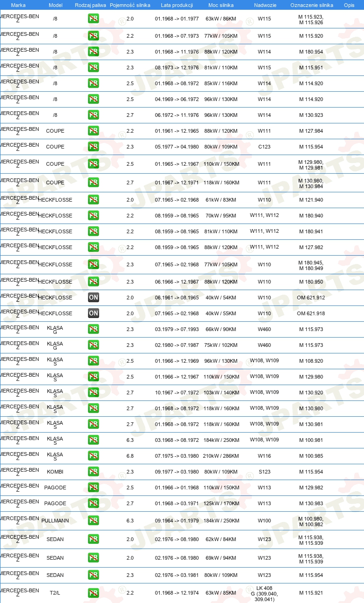This screenshot has width=364, height=603.
Task: Click the date range 03.1979 -> 07.1993
Action: click(x=177, y=329)
